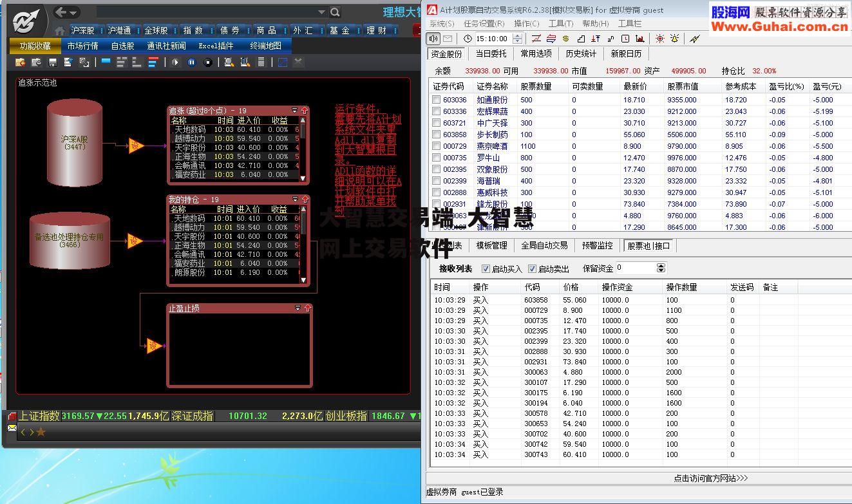The height and width of the screenshot is (504, 852).
Task: Click the red exchange arrows icon
Action: 551,39
